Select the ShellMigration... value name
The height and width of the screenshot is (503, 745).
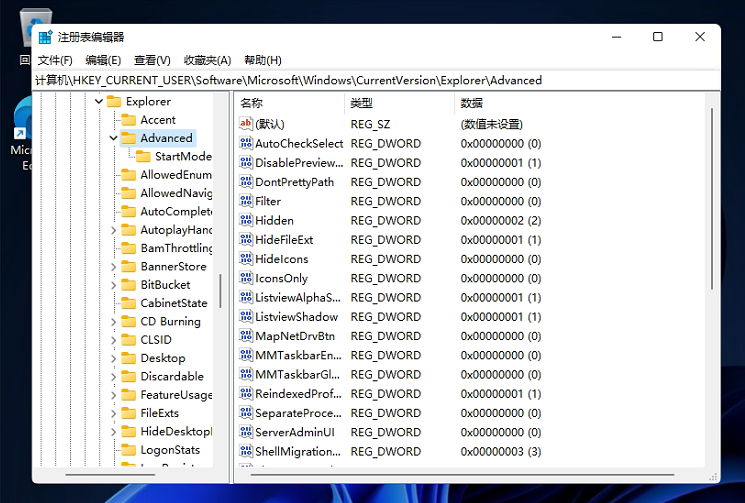pos(298,452)
